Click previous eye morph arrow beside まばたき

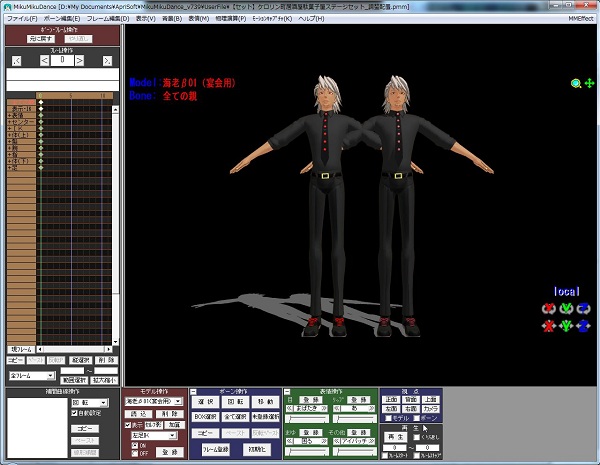(290, 408)
